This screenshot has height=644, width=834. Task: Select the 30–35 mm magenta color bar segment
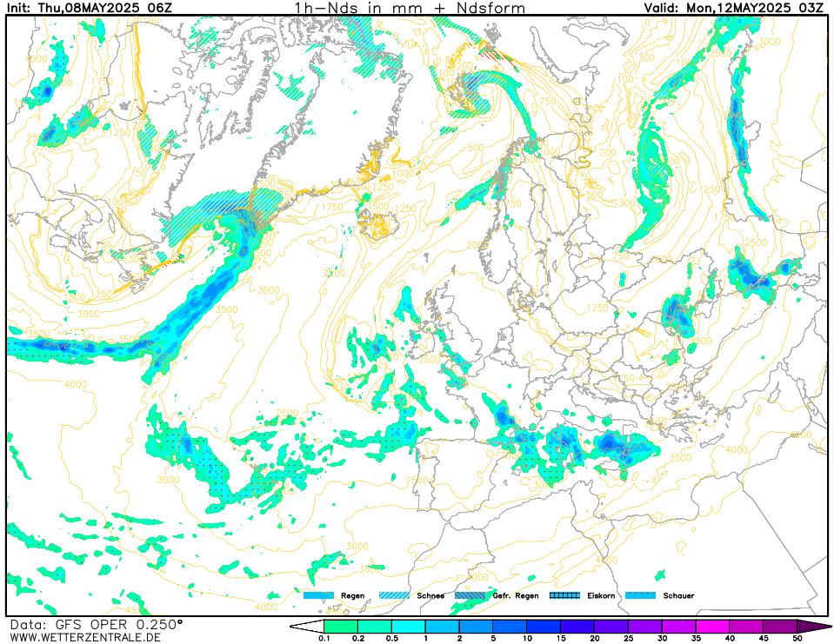[678, 627]
